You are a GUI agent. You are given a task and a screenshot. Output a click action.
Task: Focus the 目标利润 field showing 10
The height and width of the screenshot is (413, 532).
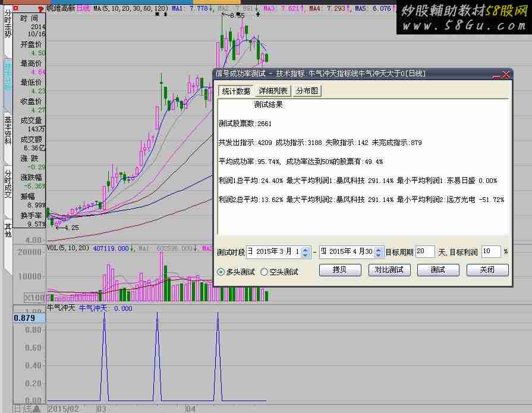[490, 251]
